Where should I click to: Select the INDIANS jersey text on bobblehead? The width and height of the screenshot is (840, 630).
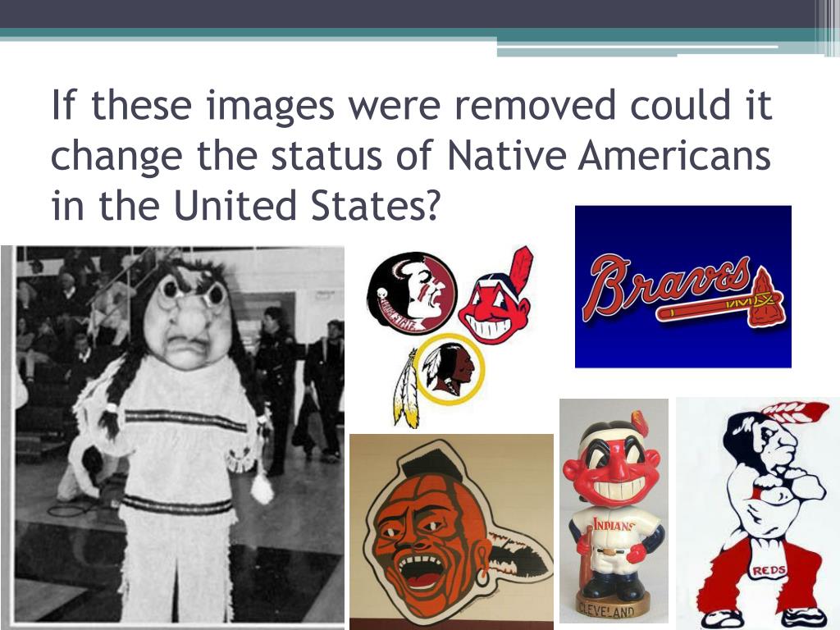614,525
